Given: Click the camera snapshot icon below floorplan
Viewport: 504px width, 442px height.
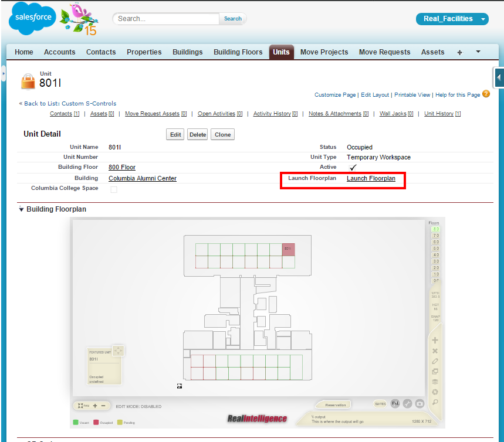Looking at the screenshot, I should pos(420,404).
